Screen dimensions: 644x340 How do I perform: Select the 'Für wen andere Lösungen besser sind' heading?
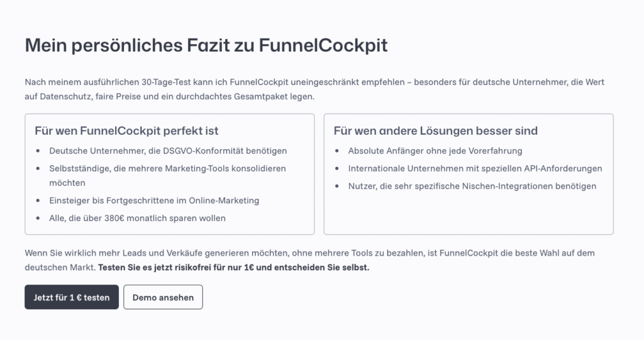point(436,132)
